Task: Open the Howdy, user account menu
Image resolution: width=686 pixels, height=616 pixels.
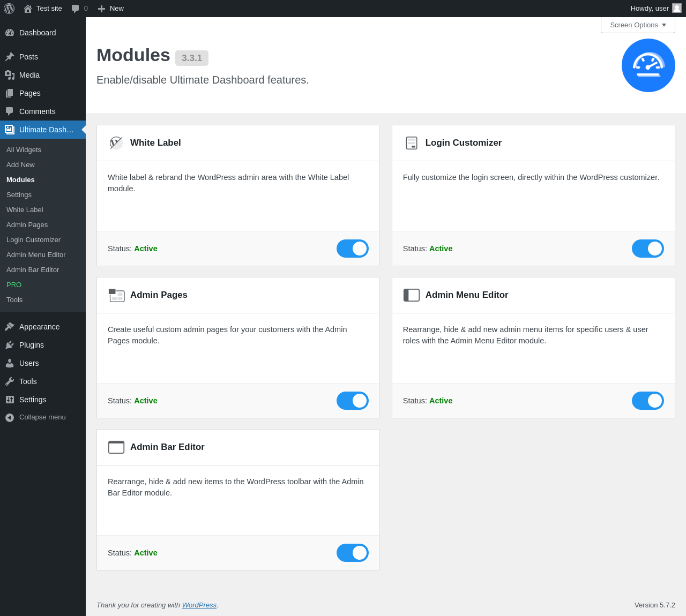Action: pyautogui.click(x=656, y=9)
